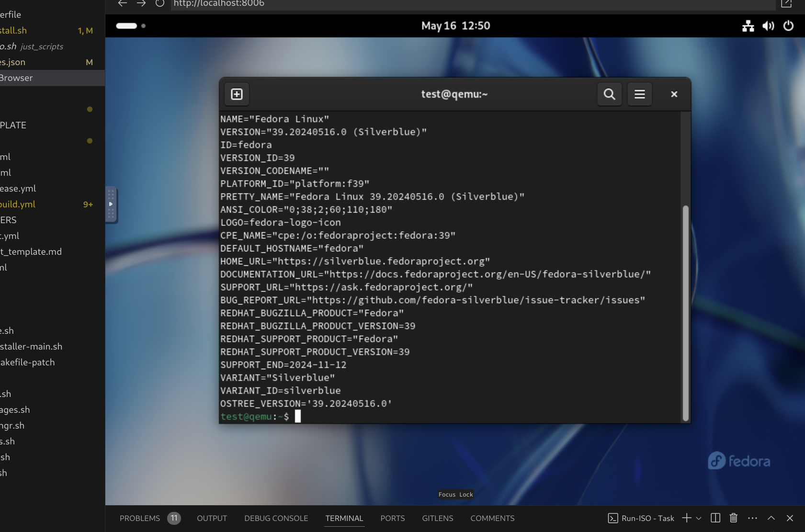The width and height of the screenshot is (805, 532).
Task: Switch to the DEBUG CONSOLE tab
Action: point(276,518)
